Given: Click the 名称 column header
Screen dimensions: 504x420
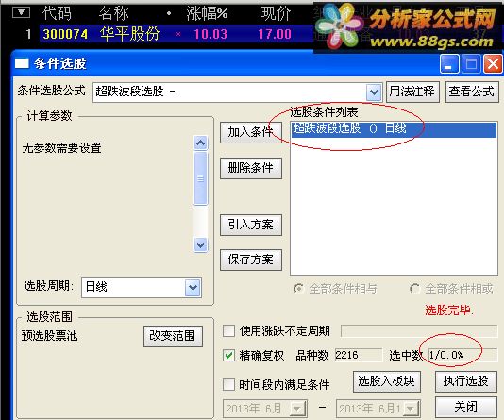Looking at the screenshot, I should (113, 13).
